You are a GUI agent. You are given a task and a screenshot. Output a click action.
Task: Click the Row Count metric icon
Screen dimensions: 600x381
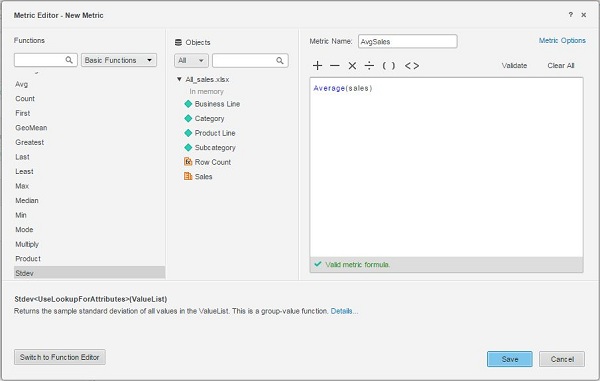(x=188, y=162)
